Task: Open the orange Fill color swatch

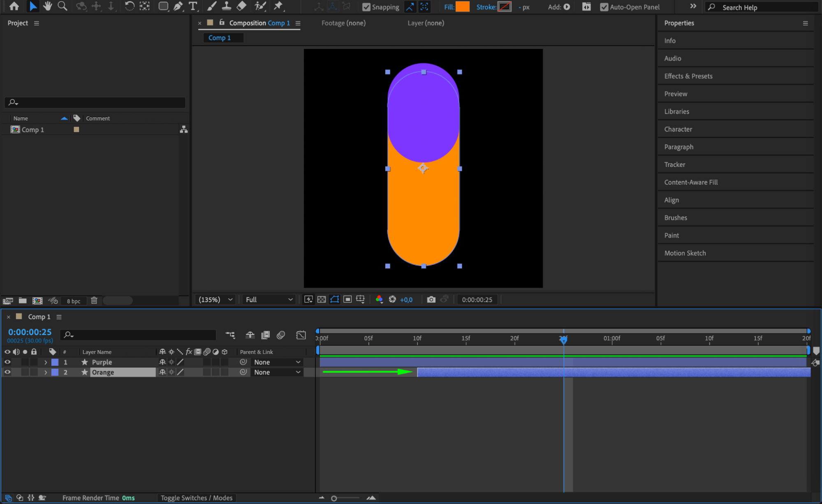Action: click(x=463, y=7)
